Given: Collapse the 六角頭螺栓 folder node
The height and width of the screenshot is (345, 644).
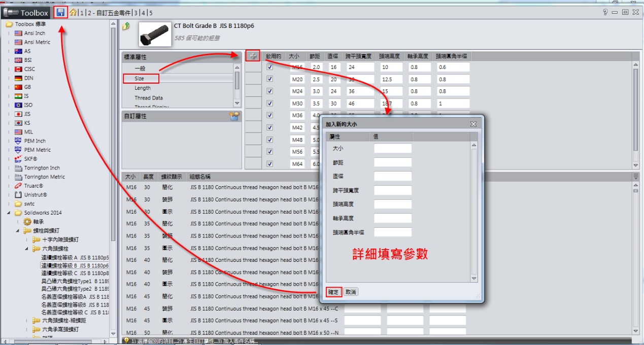Looking at the screenshot, I should pyautogui.click(x=27, y=249).
